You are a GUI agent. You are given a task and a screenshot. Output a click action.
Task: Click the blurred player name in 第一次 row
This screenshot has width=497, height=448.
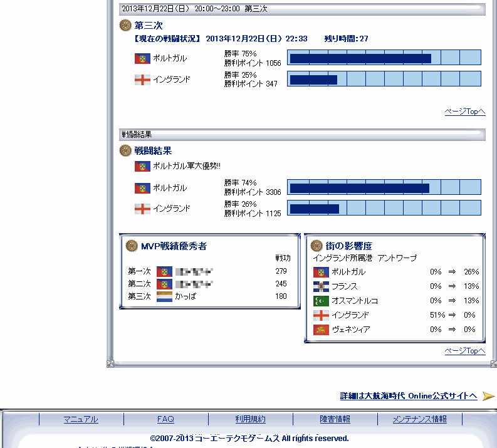point(194,271)
